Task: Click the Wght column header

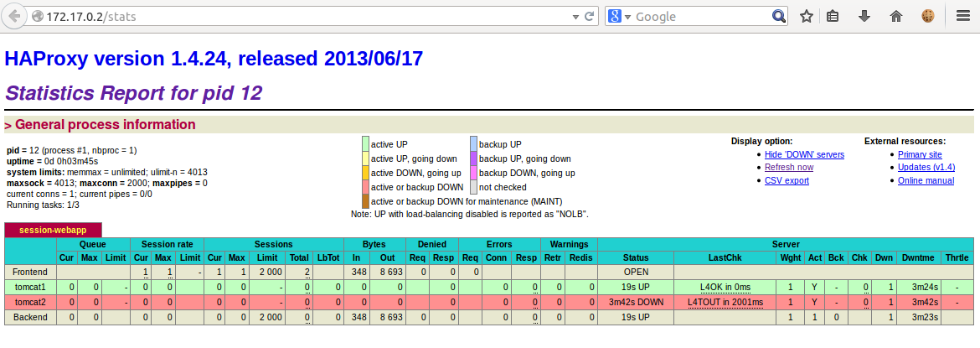Action: (x=790, y=257)
